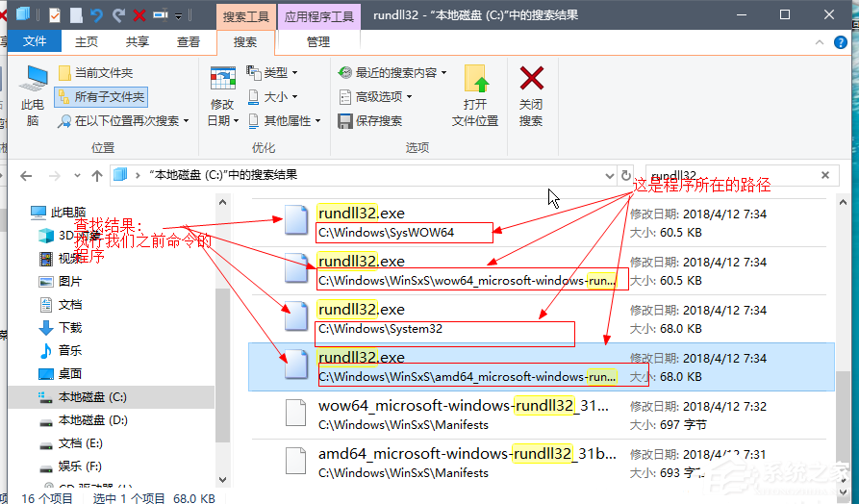This screenshot has width=859, height=504.
Task: Select Documents (文档) under This PC
Action: point(61,304)
